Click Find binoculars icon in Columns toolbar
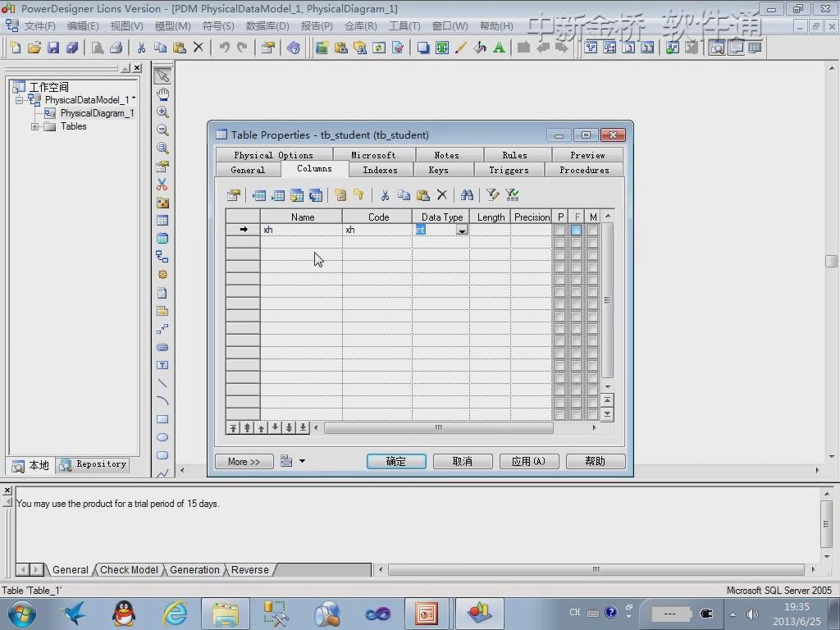 (467, 195)
